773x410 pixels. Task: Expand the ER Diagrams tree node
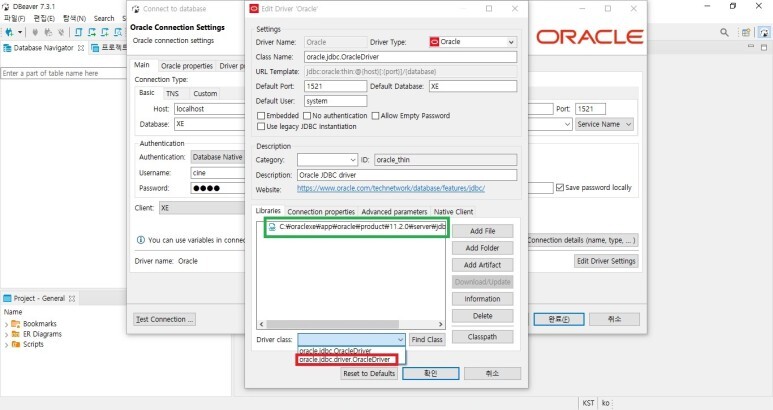(6, 335)
